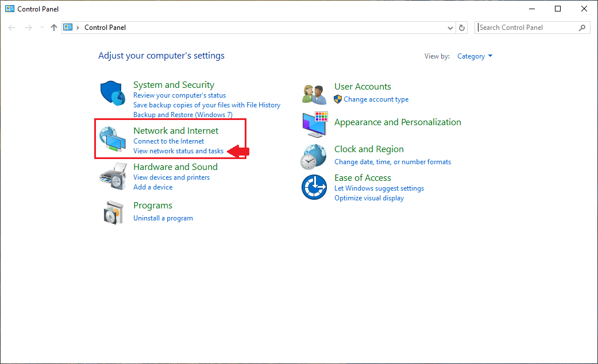Click View devices and printers
Screen dimensions: 598x364
tap(171, 177)
